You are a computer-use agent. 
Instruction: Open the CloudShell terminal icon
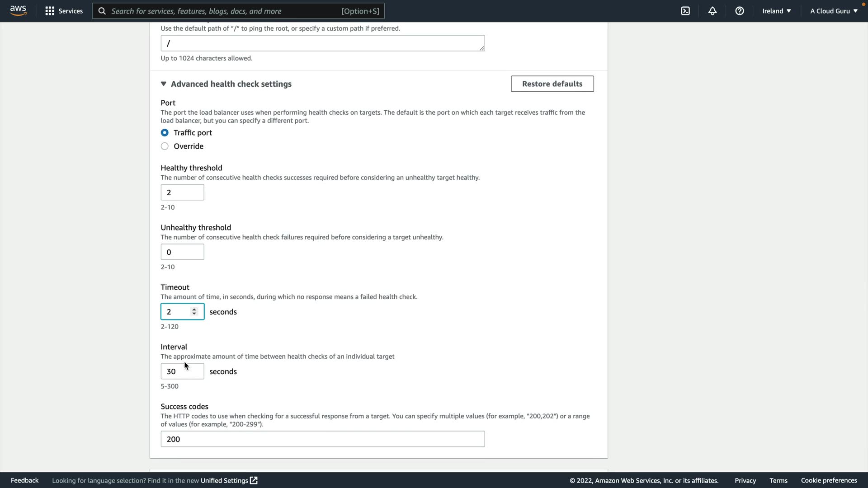tap(685, 11)
